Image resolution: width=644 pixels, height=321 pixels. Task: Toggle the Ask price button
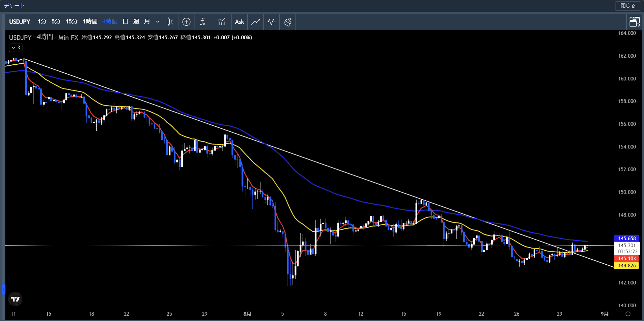pos(239,22)
